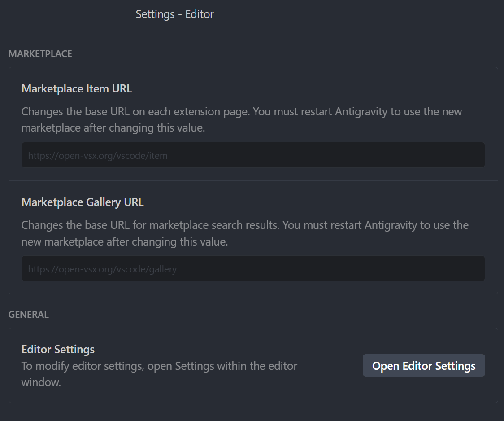This screenshot has width=504, height=421.
Task: Click the Marketplace Gallery URL input field
Action: tap(253, 268)
